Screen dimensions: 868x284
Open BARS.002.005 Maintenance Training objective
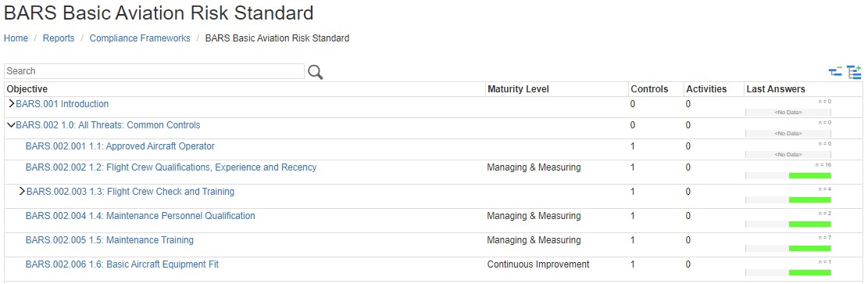109,240
